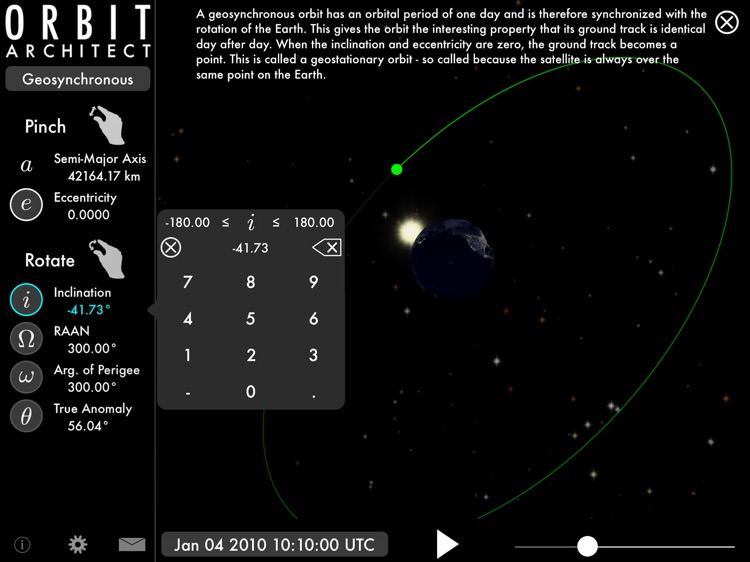Open the mail envelope icon
This screenshot has width=750, height=562.
[132, 544]
